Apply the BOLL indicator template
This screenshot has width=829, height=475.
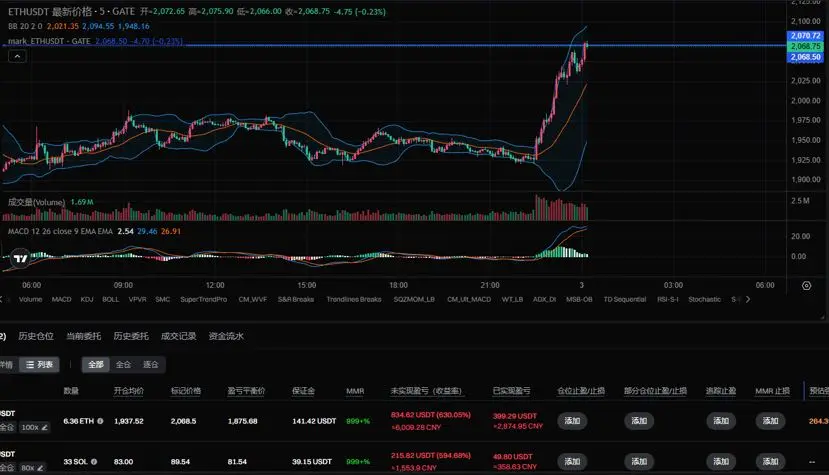[x=110, y=299]
